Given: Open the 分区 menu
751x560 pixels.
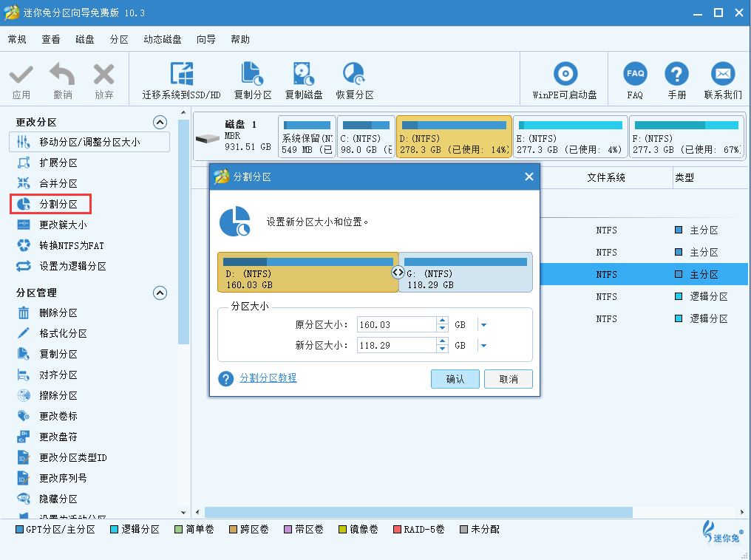Looking at the screenshot, I should [x=119, y=39].
